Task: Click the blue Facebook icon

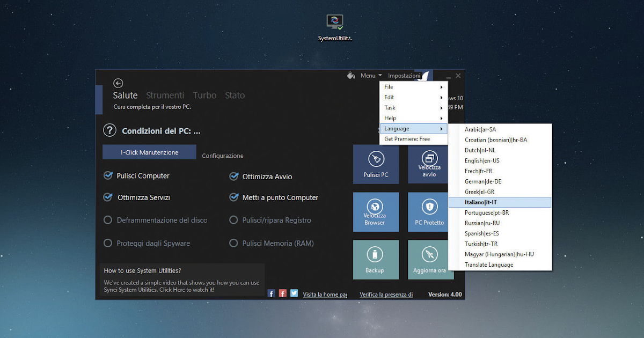Action: point(272,293)
